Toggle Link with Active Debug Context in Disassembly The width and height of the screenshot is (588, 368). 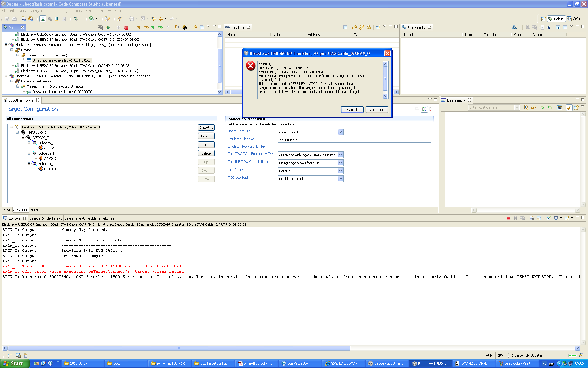click(569, 108)
